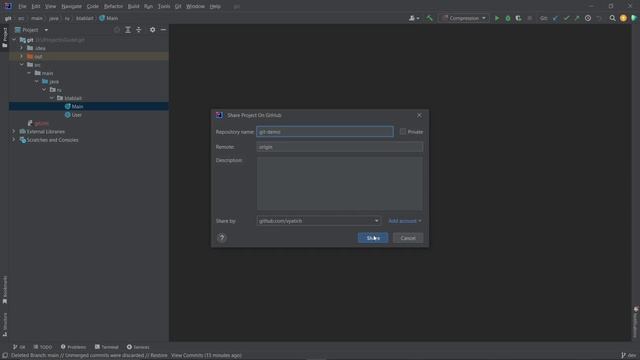Click the Project panel settings gear icon
Viewport: 640px width, 360px height.
152,30
